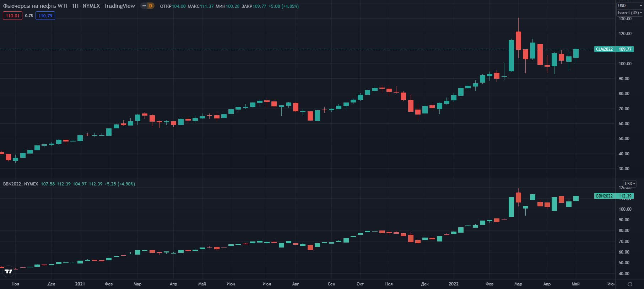Click the 60.00 level on lower pane scale
Screen dimensions: 644x289
625,252
